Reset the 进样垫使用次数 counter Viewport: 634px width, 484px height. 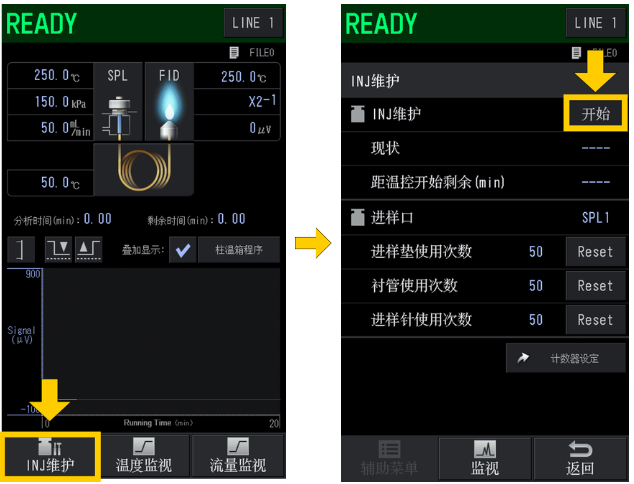click(595, 252)
